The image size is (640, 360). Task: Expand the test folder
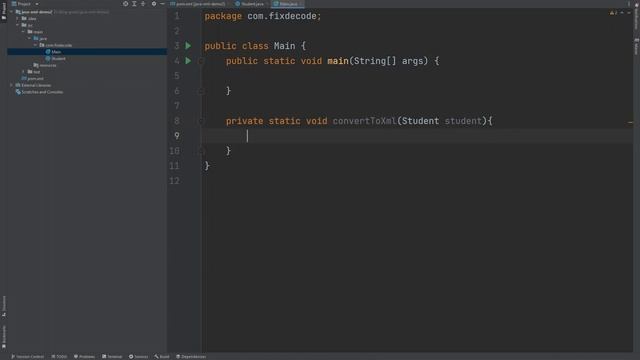pyautogui.click(x=23, y=72)
